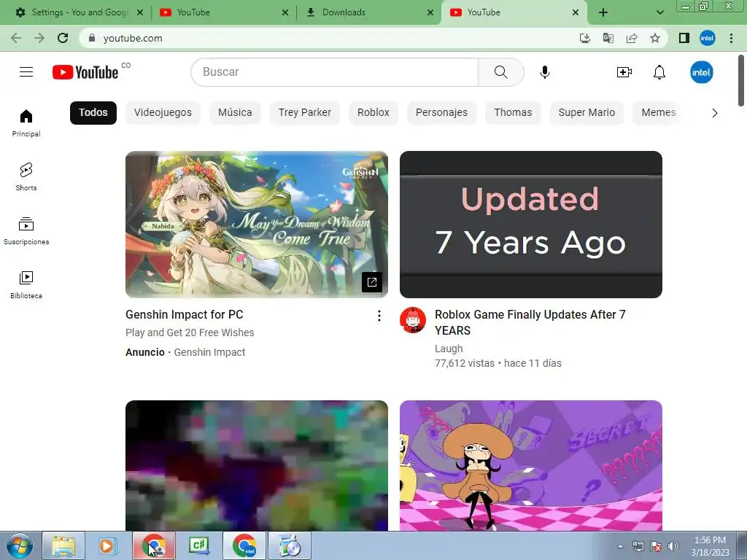Click the install app icon in address bar

pos(584,38)
